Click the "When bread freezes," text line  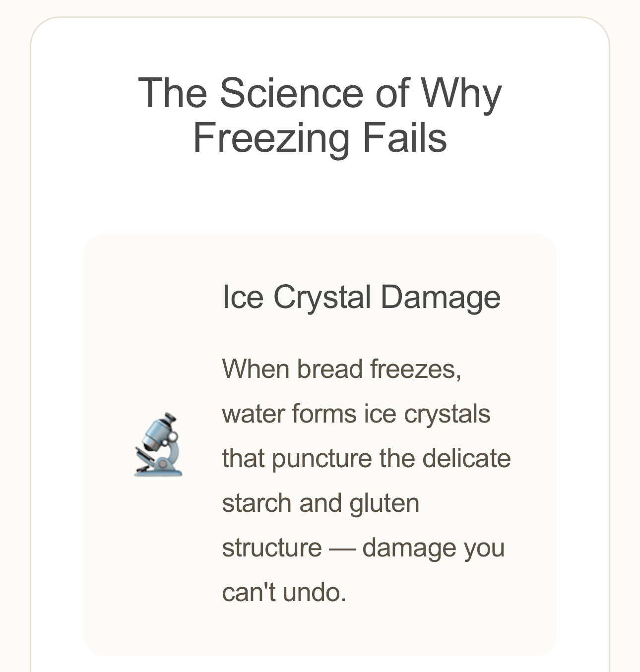(341, 369)
